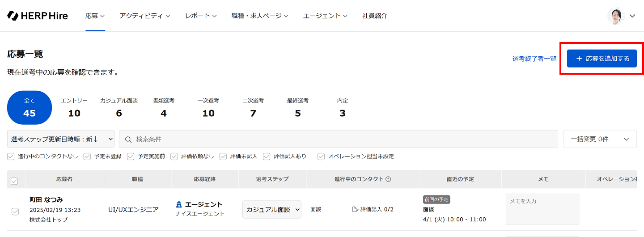Open the 選考ステップ更新日時順 sort dropdown
Viewport: 644px width, 237px height.
[x=61, y=139]
